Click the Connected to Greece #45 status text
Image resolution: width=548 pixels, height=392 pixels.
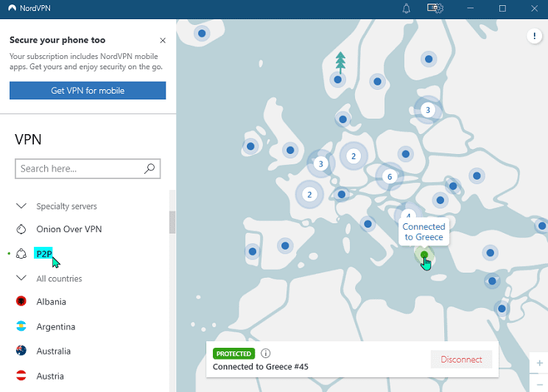[x=261, y=367]
